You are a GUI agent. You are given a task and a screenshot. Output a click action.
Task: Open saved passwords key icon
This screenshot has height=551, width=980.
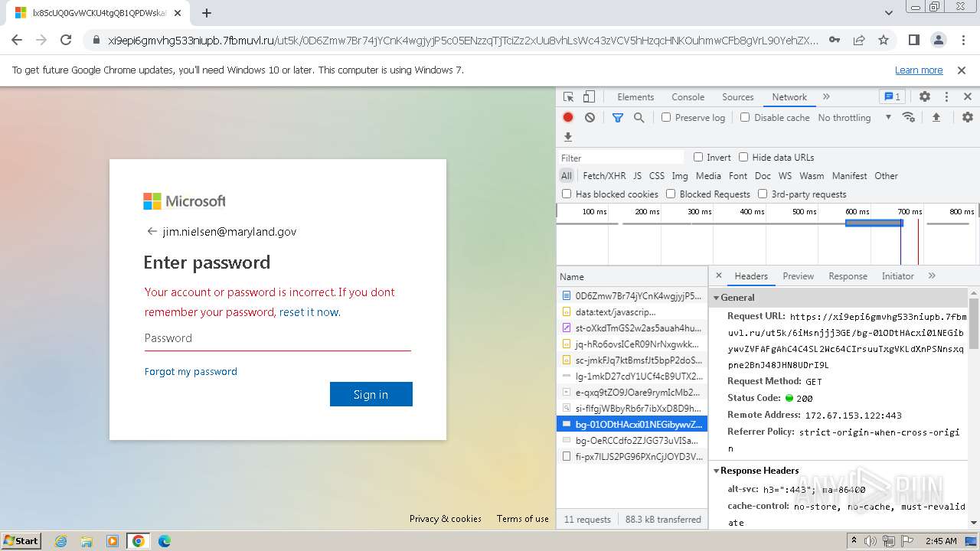[835, 40]
